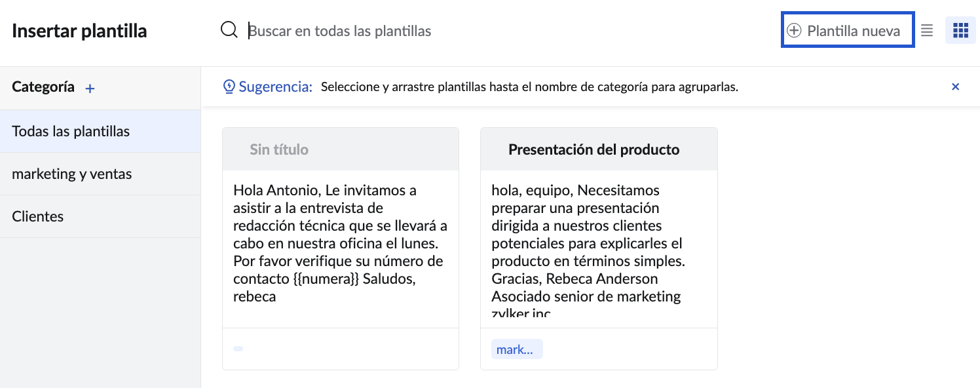
Task: Click the empty tag on 'Sin título' card
Action: click(238, 349)
